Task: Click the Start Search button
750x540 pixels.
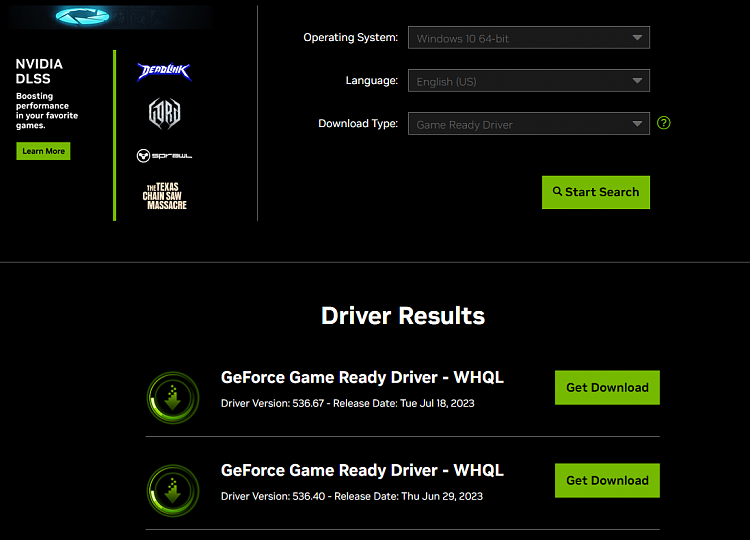Action: tap(596, 192)
